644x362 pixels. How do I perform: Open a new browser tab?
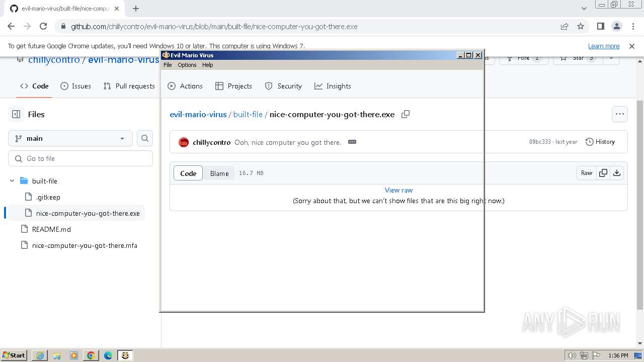click(x=136, y=9)
